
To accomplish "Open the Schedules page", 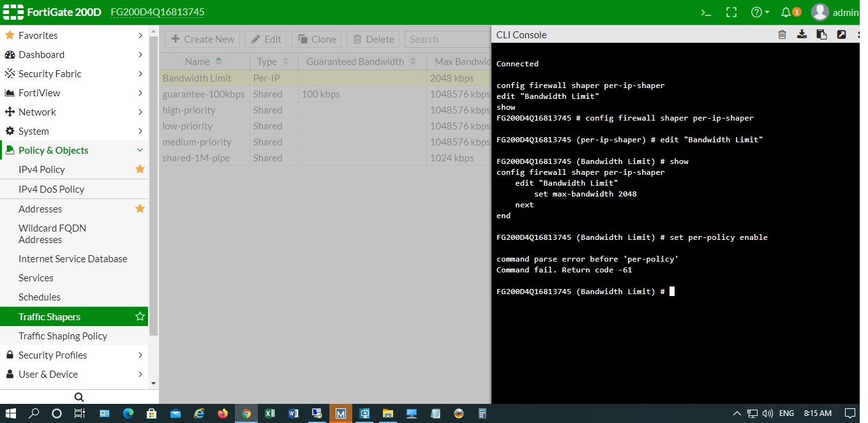I will click(40, 297).
